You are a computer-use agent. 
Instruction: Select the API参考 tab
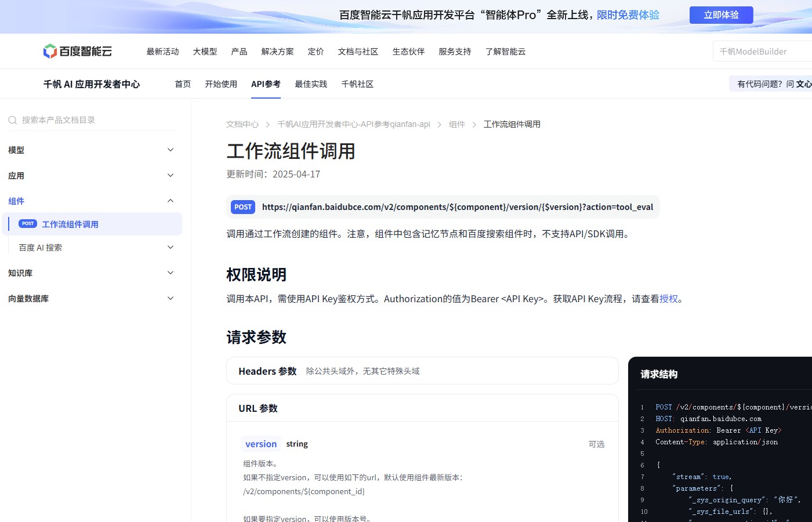coord(266,84)
